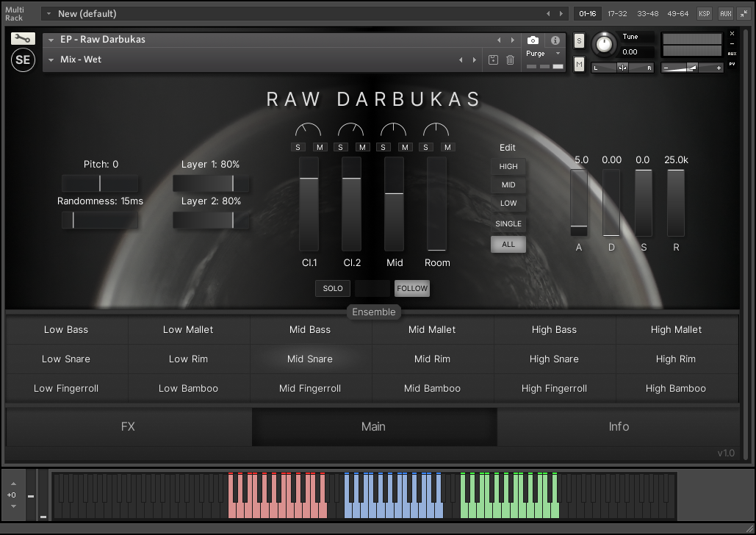Open the Purge dropdown menu

click(x=544, y=54)
